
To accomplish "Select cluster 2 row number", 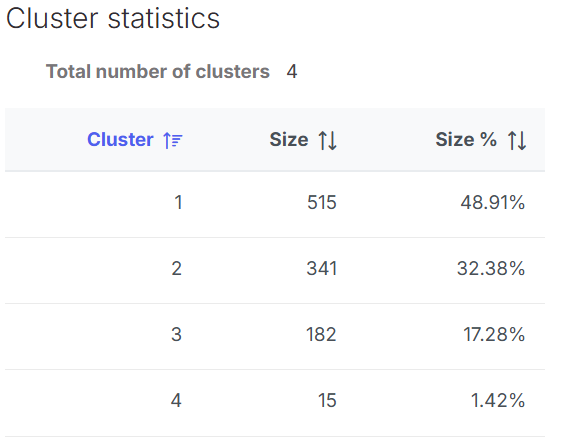I will [177, 269].
